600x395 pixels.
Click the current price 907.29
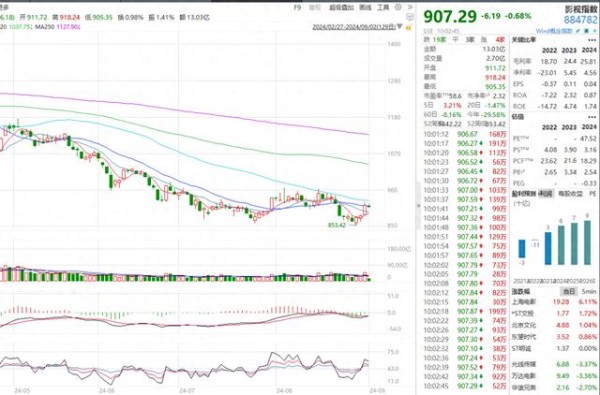450,16
